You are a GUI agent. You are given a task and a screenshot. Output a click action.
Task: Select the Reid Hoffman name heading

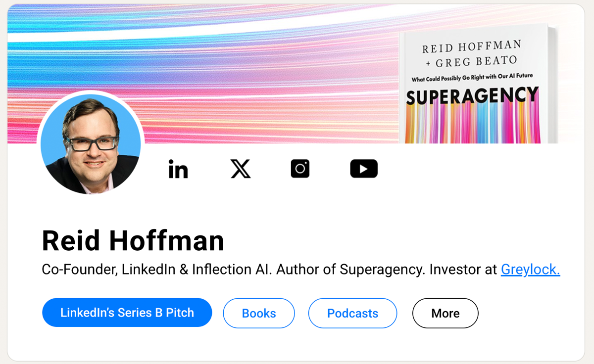pos(133,240)
